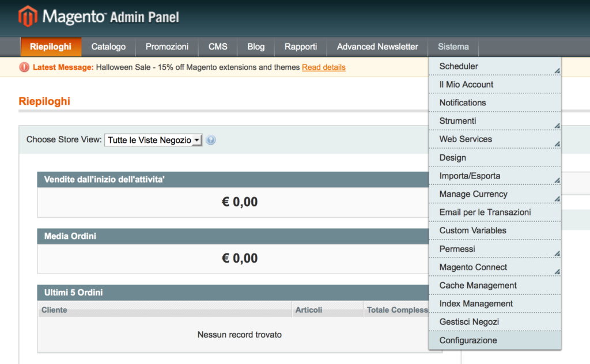Open Il Mio Account

pos(466,85)
